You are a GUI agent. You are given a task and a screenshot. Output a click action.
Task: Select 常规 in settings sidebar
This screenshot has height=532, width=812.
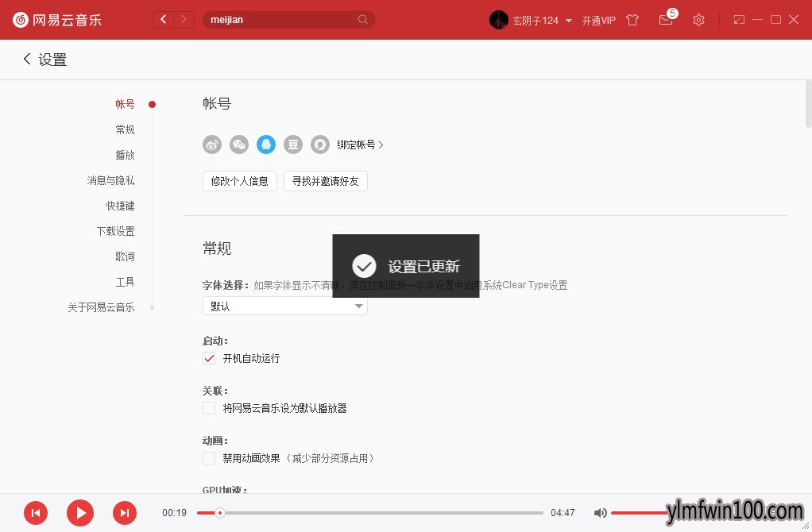click(x=125, y=129)
